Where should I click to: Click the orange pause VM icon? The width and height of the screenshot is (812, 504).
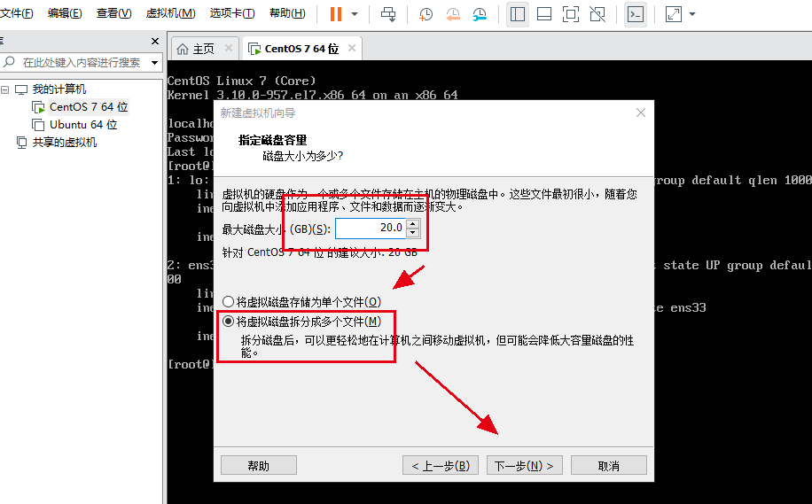[336, 14]
